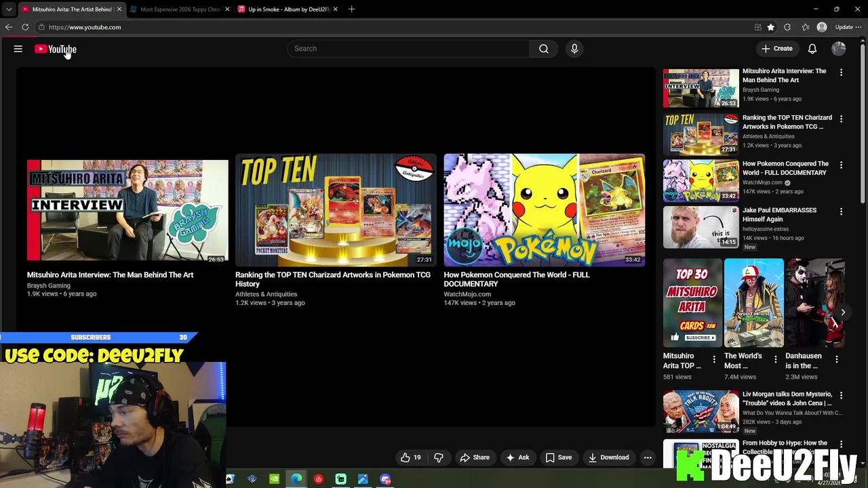This screenshot has width=868, height=488.
Task: Open TOP 30 Mitsuhiro Arita Cards short
Action: [693, 303]
